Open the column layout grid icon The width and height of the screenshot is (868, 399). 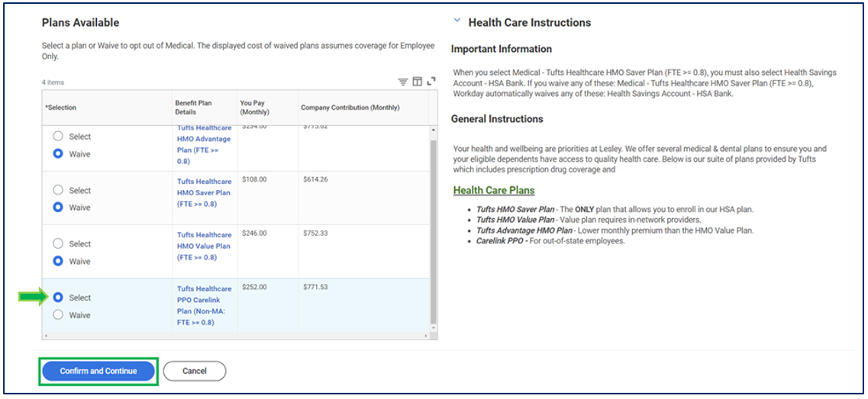coord(418,82)
